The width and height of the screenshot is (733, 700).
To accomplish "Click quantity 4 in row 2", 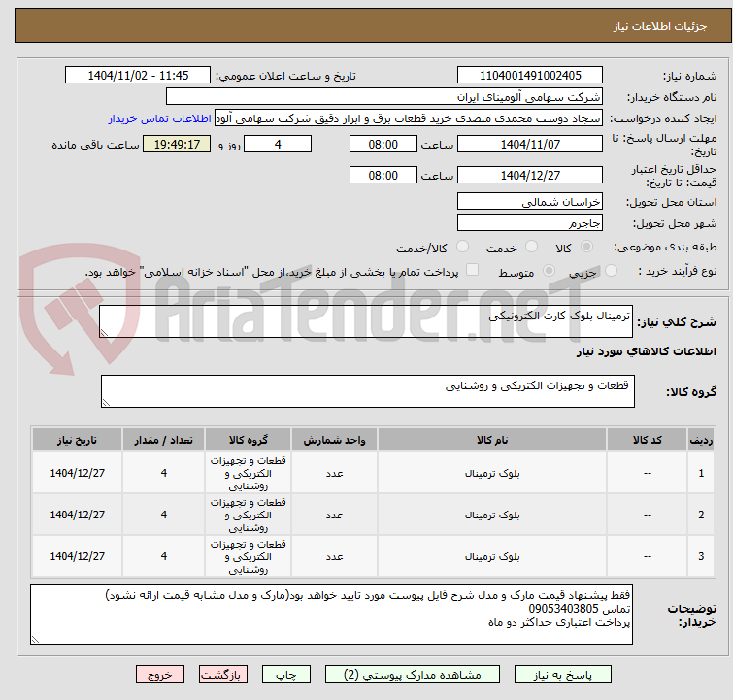I will pyautogui.click(x=164, y=515).
